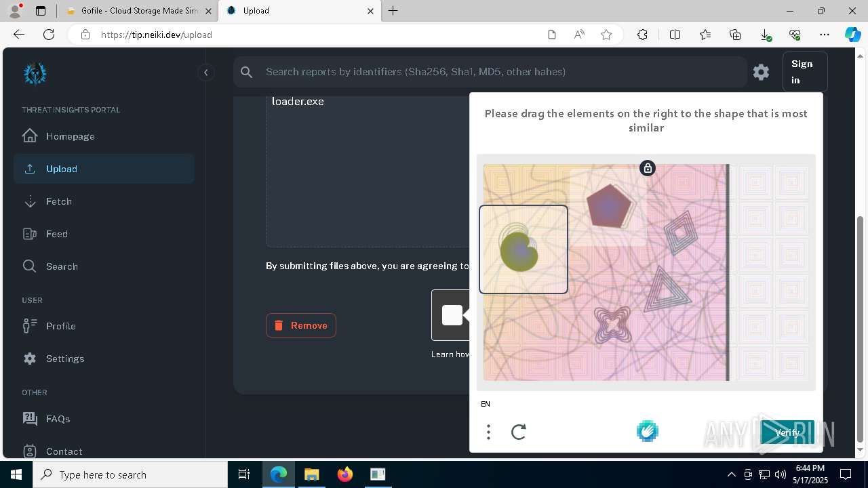Image resolution: width=868 pixels, height=488 pixels.
Task: Close the Upload tab
Action: point(370,11)
